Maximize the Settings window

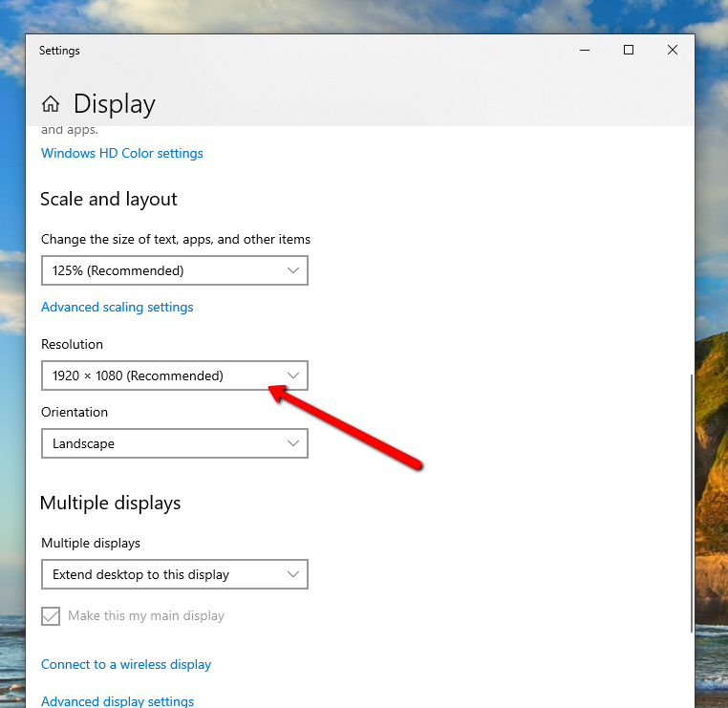tap(629, 51)
